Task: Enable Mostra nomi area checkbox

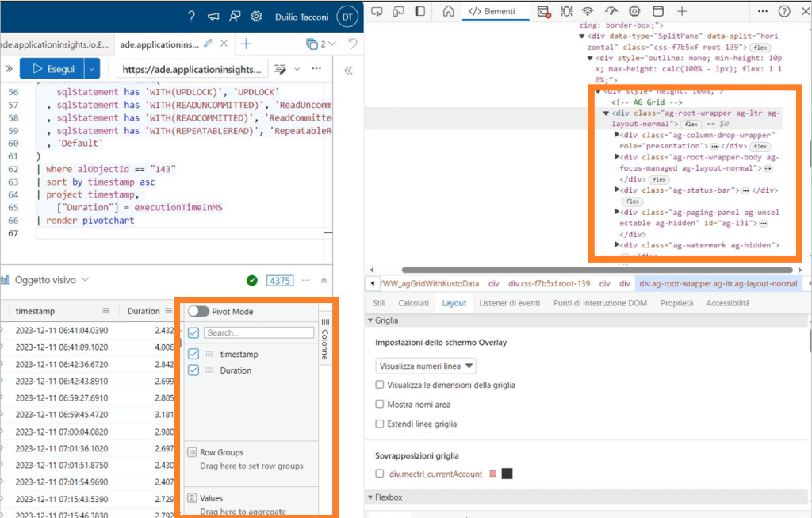Action: (x=381, y=405)
